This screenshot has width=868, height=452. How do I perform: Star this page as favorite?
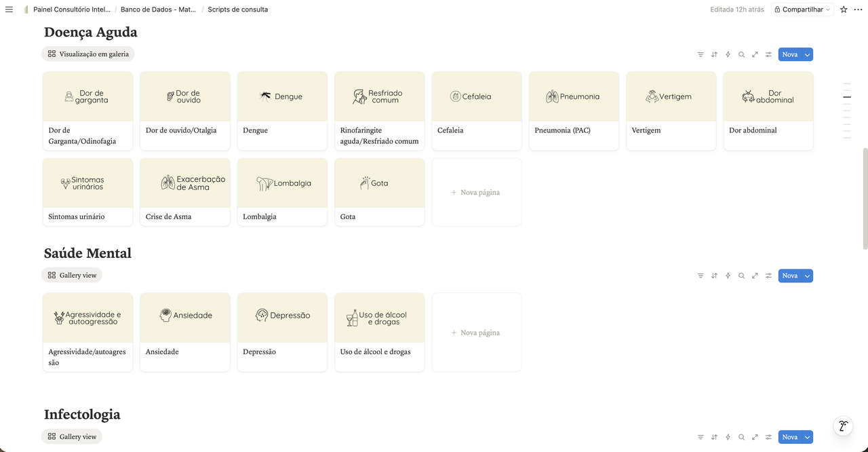[x=844, y=10]
